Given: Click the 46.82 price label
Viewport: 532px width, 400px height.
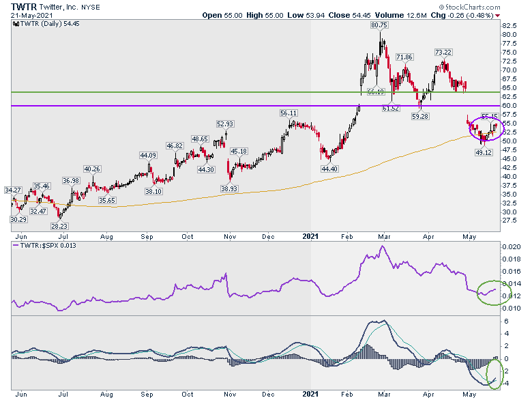Looking at the screenshot, I should [x=175, y=145].
